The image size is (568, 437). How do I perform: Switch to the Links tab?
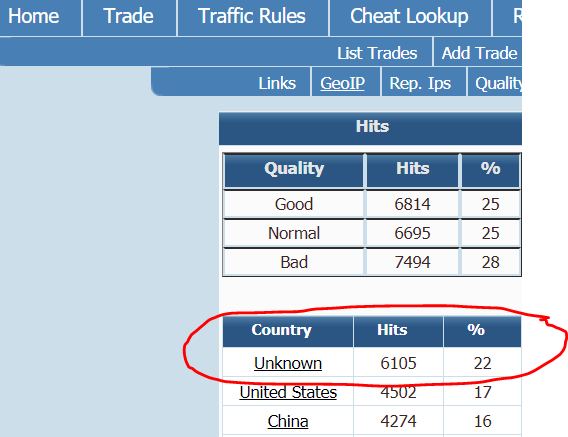click(x=277, y=83)
